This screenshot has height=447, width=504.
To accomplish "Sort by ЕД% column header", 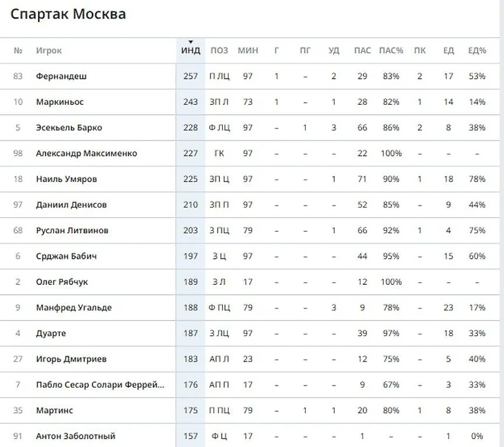I will 476,50.
